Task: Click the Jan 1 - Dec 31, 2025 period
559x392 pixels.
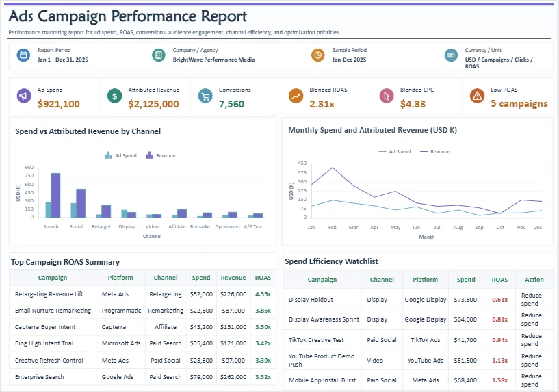Action: pos(63,60)
